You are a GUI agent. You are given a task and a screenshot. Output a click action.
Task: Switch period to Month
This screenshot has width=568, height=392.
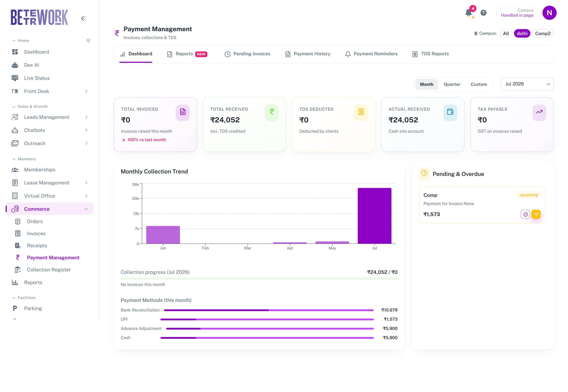(x=426, y=84)
